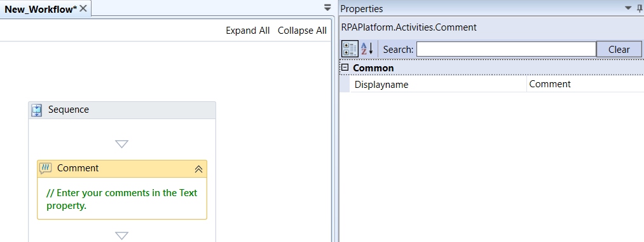Click drop arrow above Comment activity

[x=122, y=144]
